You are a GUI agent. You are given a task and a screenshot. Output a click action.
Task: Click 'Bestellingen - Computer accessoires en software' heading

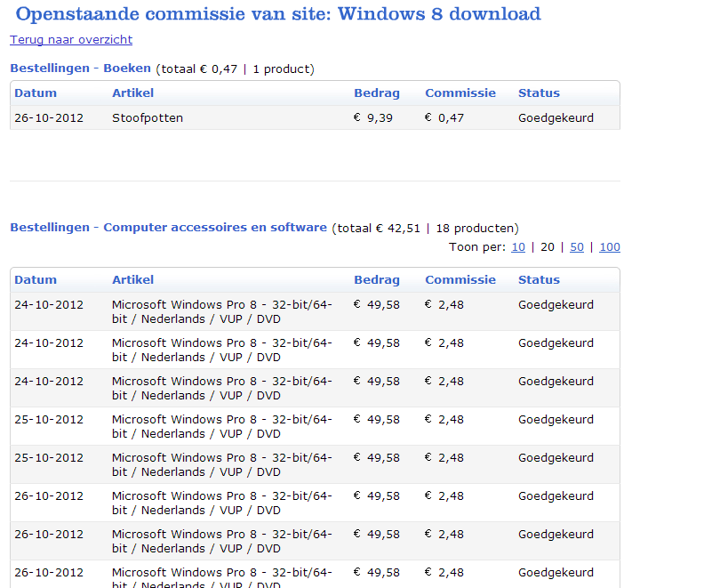pyautogui.click(x=169, y=228)
